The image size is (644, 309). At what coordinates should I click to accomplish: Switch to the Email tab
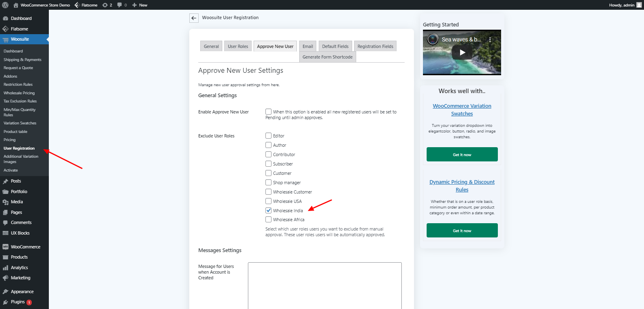(x=308, y=46)
